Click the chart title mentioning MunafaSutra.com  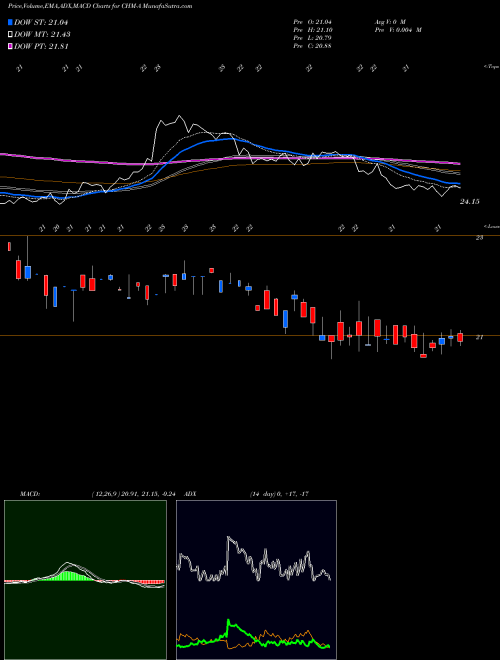click(x=100, y=6)
